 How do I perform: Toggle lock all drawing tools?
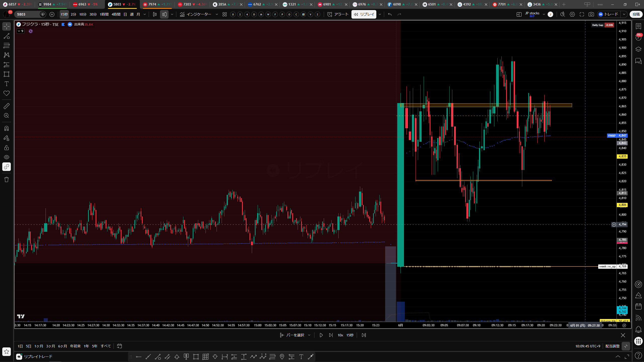(7, 148)
